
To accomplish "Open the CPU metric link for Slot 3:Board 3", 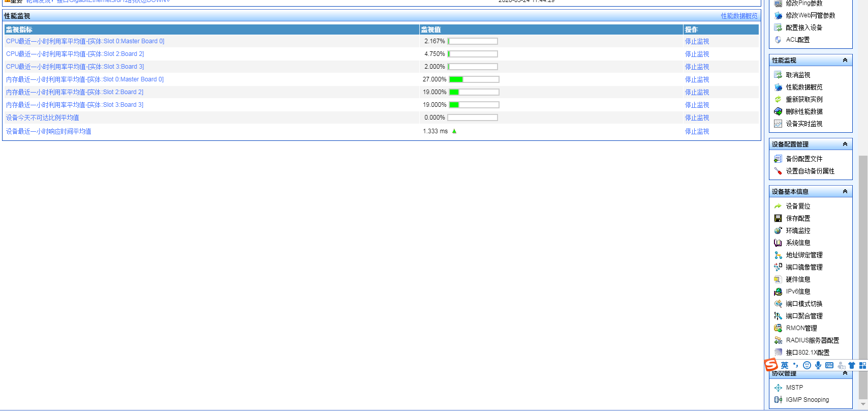I will (x=75, y=67).
